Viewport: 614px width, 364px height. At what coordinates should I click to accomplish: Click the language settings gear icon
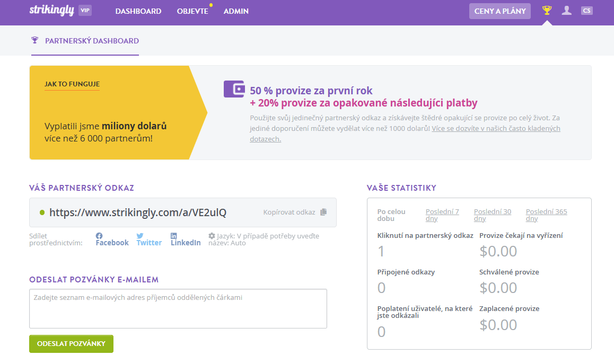pos(212,236)
